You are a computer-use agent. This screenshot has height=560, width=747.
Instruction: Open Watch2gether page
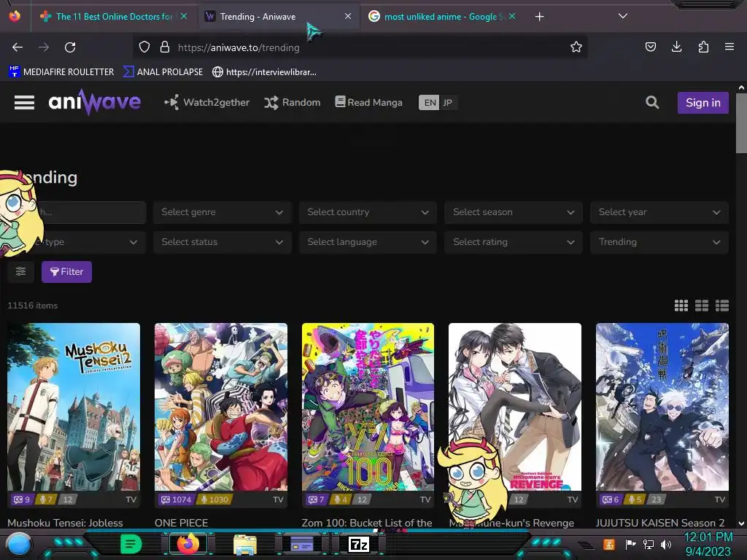pos(206,102)
